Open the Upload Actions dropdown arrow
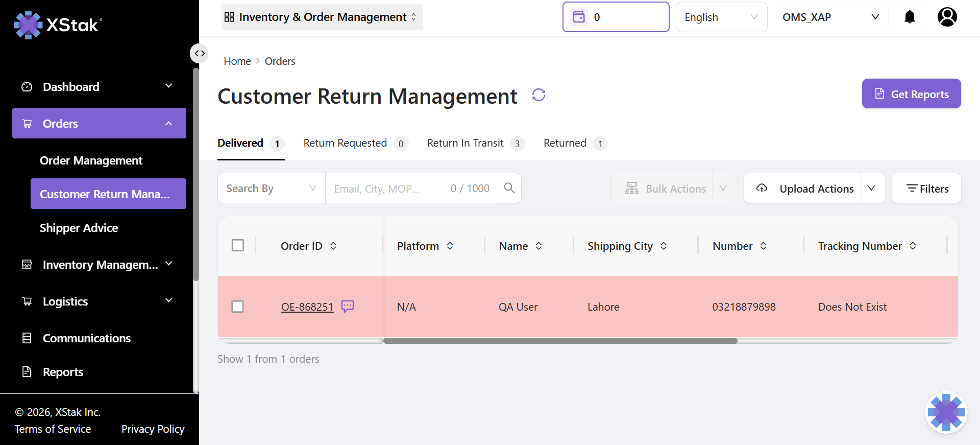 pyautogui.click(x=872, y=188)
